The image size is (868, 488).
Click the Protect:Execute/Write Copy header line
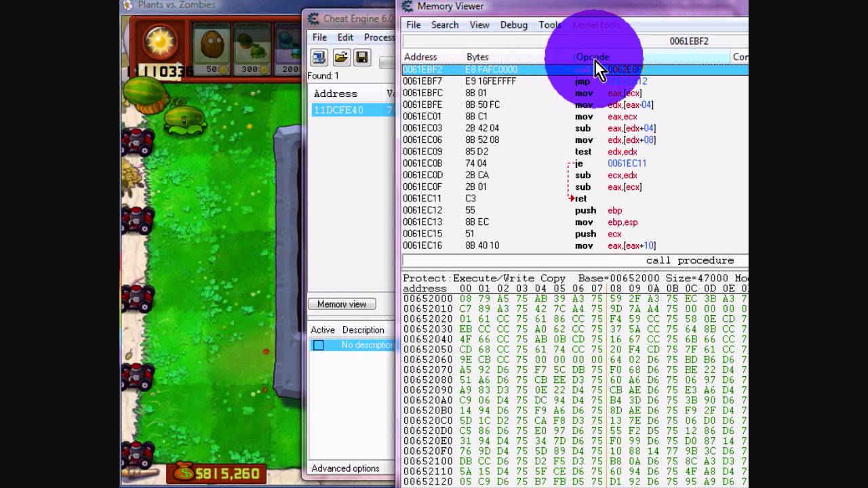point(575,279)
